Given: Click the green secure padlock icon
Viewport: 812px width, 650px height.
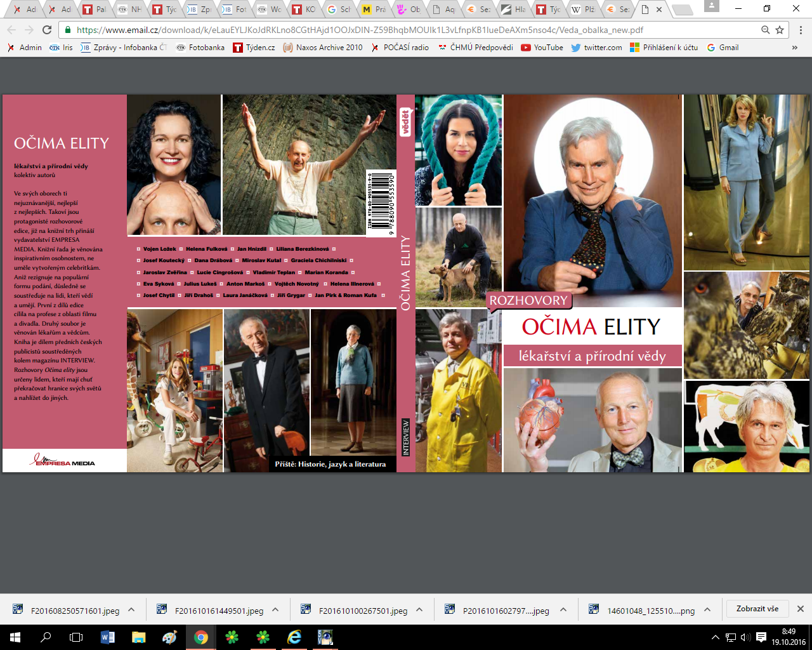Looking at the screenshot, I should pos(68,30).
